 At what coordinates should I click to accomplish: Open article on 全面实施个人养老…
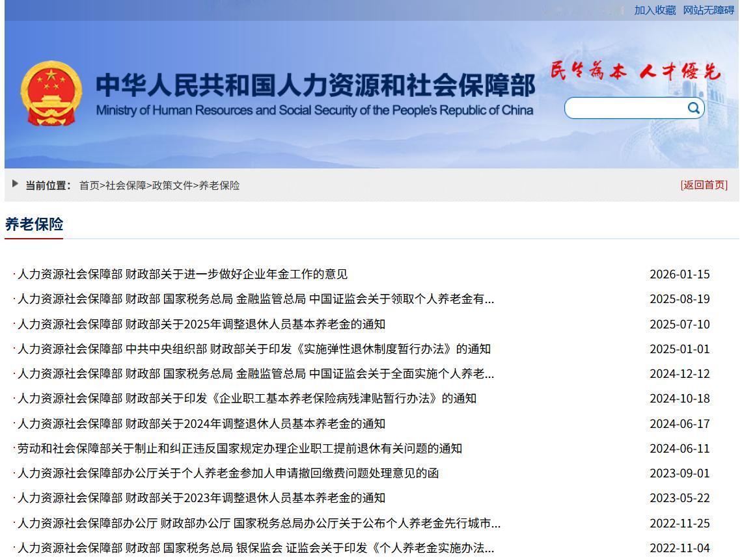click(x=256, y=373)
